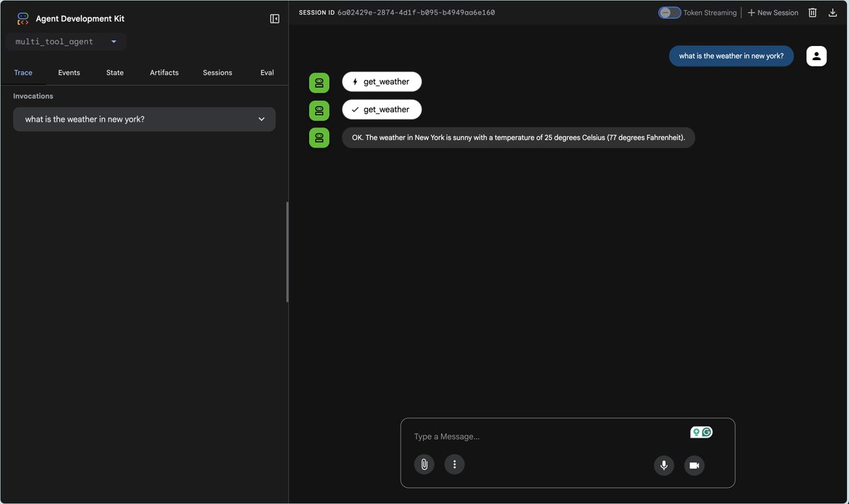Click the Type a Message input field
The image size is (849, 504).
[x=545, y=436]
